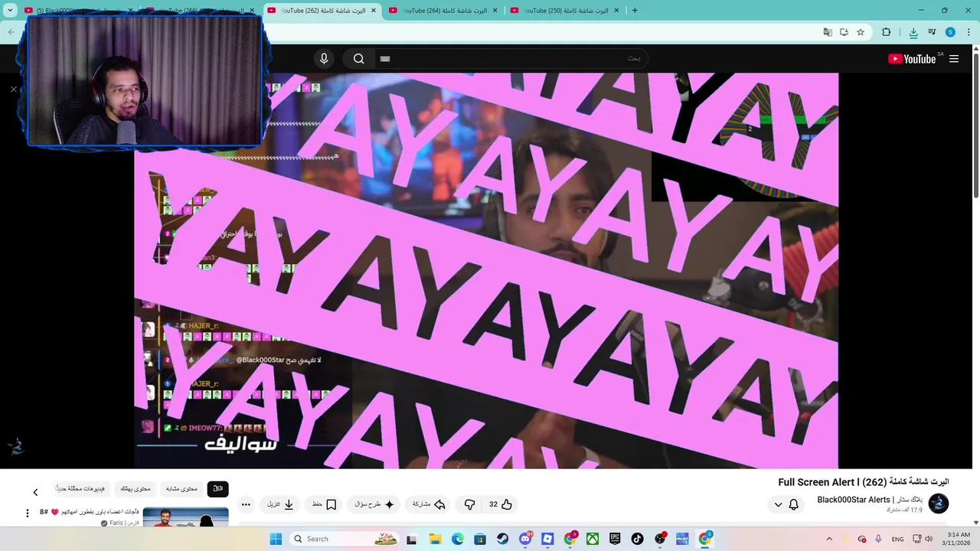The width and height of the screenshot is (980, 551).
Task: Open File Explorer from taskbar
Action: 435,539
